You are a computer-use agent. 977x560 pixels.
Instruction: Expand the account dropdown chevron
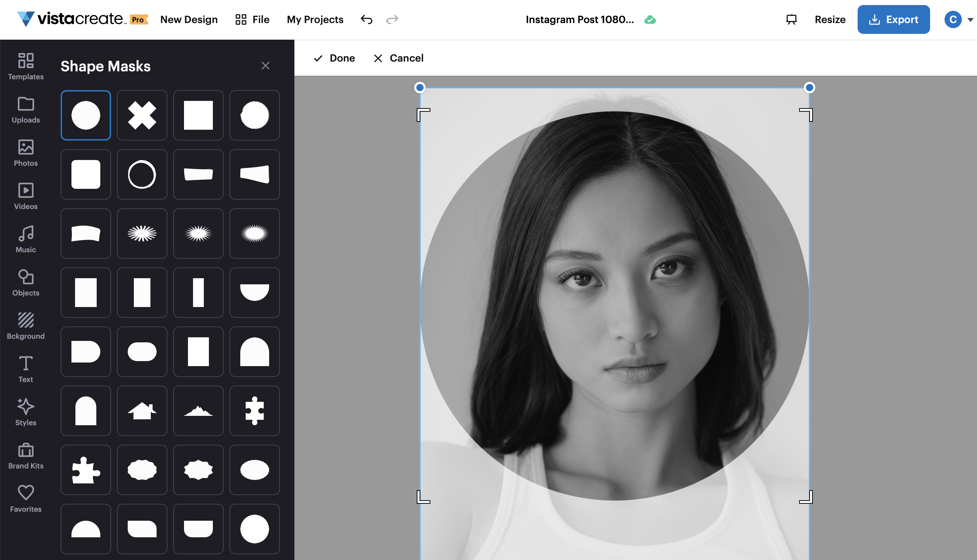[x=970, y=19]
